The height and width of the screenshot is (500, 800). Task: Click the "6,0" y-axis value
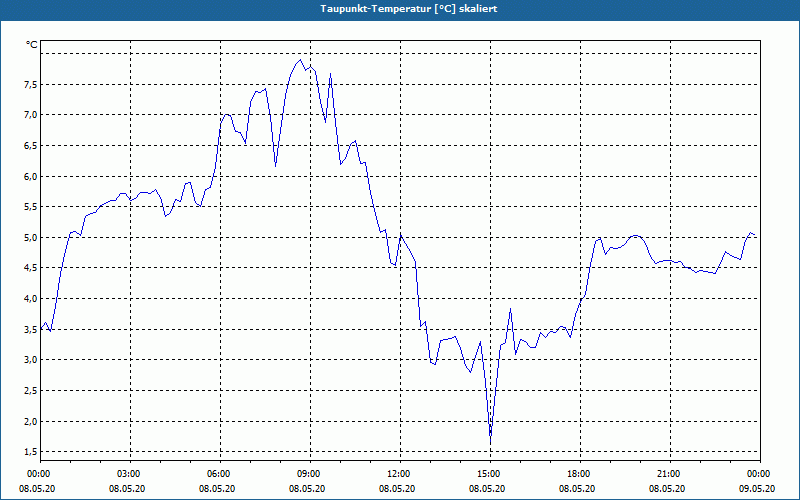pos(31,177)
